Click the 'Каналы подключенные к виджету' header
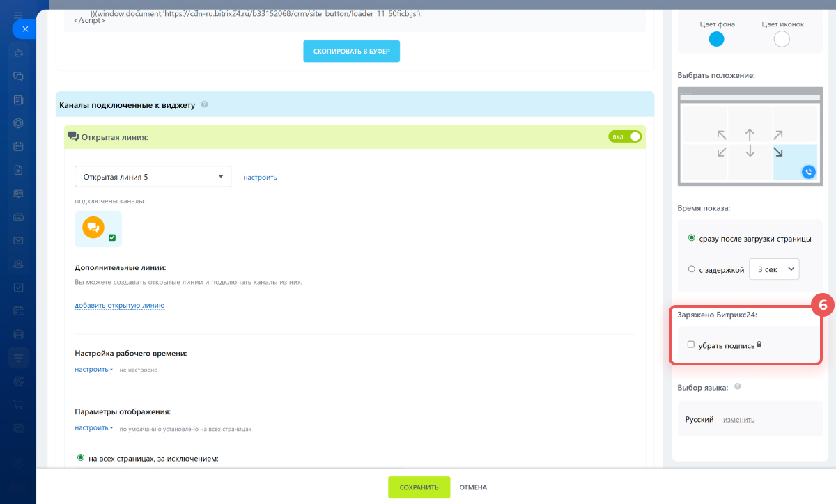This screenshot has width=836, height=504. [x=128, y=104]
